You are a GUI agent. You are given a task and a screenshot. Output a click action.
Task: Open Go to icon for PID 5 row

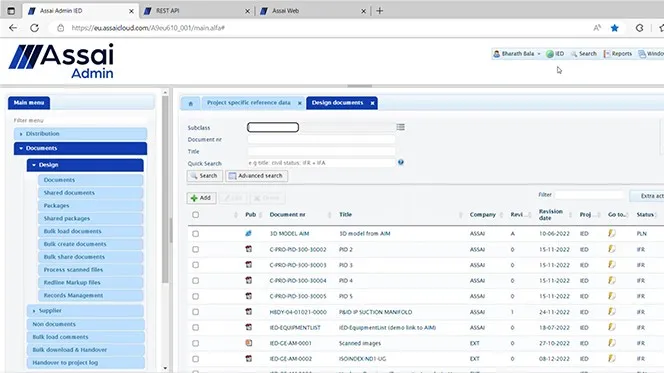coord(611,296)
